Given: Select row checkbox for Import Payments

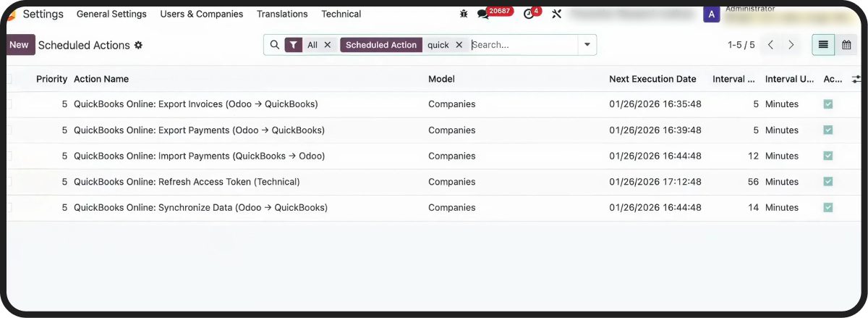Looking at the screenshot, I should pyautogui.click(x=9, y=156).
